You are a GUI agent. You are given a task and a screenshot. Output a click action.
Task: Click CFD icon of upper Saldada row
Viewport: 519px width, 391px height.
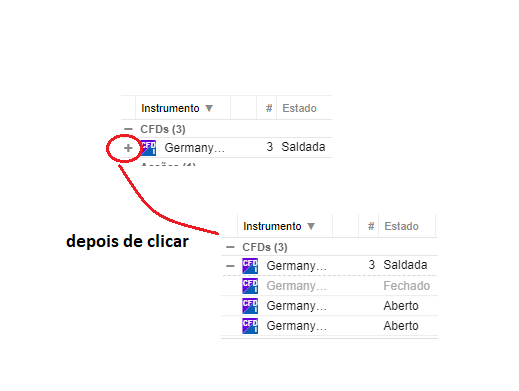tap(148, 148)
